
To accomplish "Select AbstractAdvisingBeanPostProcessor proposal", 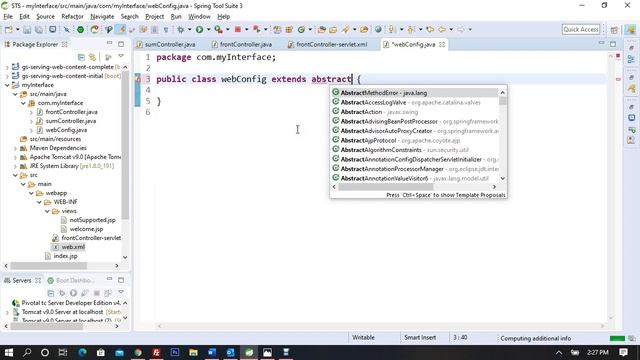I will pyautogui.click(x=414, y=122).
